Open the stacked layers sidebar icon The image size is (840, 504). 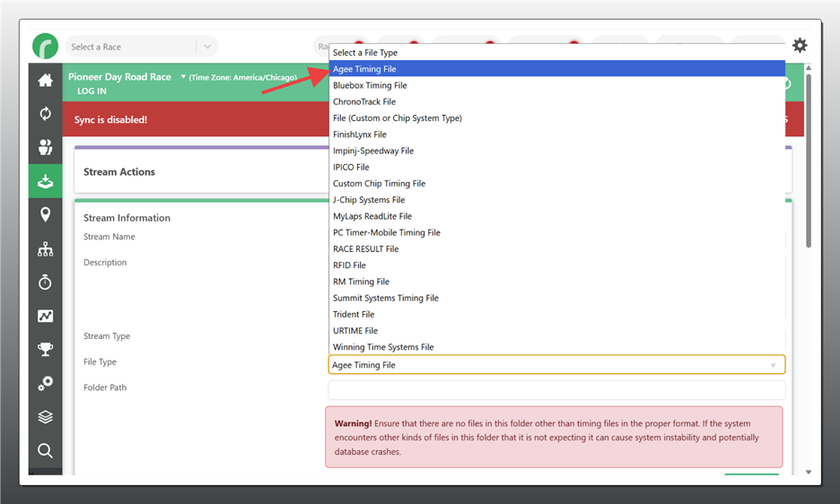(46, 417)
